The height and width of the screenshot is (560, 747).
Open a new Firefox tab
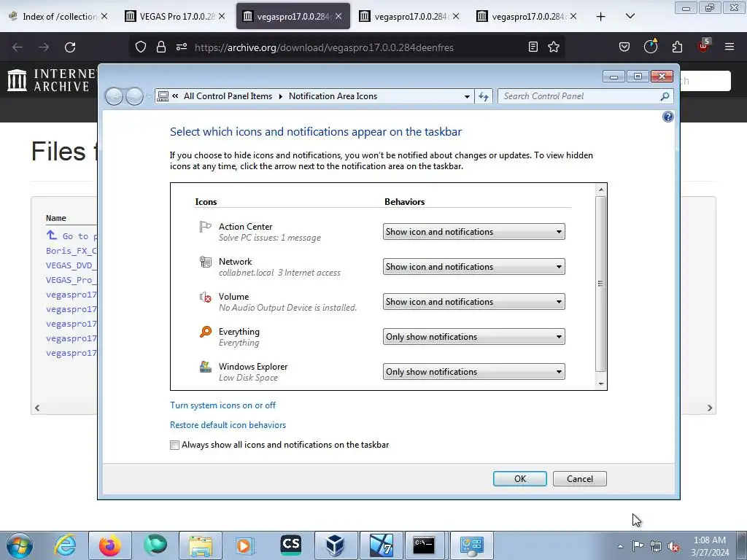[601, 17]
